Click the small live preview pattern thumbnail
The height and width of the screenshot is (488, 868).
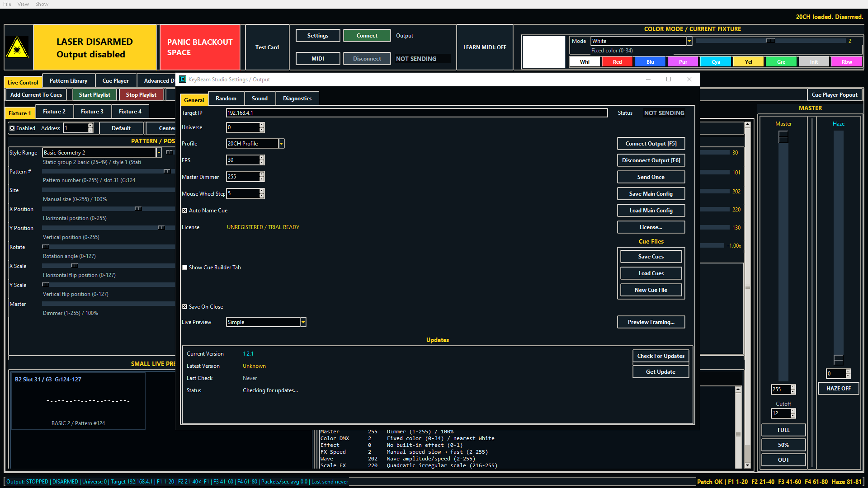click(78, 401)
